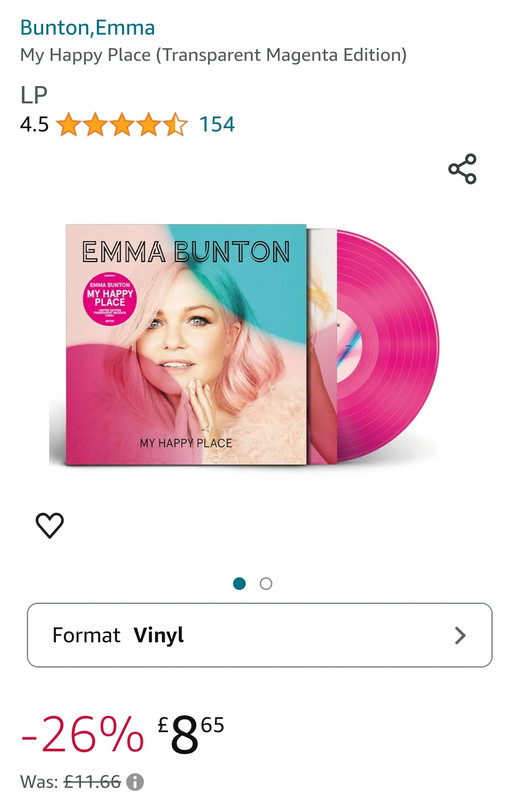Click the star rating icons
Screen dimensions: 505x800
[122, 124]
